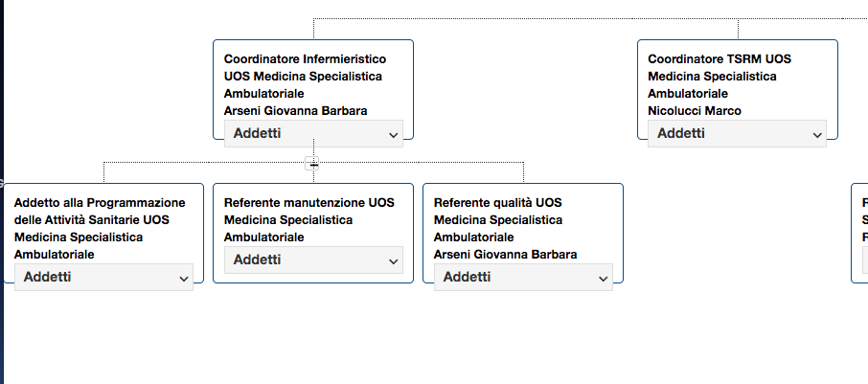Click Arseni Giovanna Barbara in Referente qualità card
The height and width of the screenshot is (384, 868).
[505, 255]
